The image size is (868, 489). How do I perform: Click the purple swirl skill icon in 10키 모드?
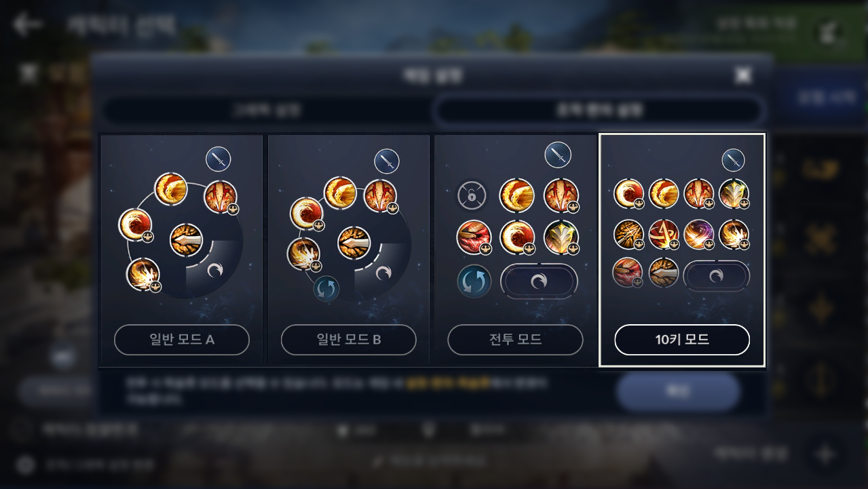point(698,235)
